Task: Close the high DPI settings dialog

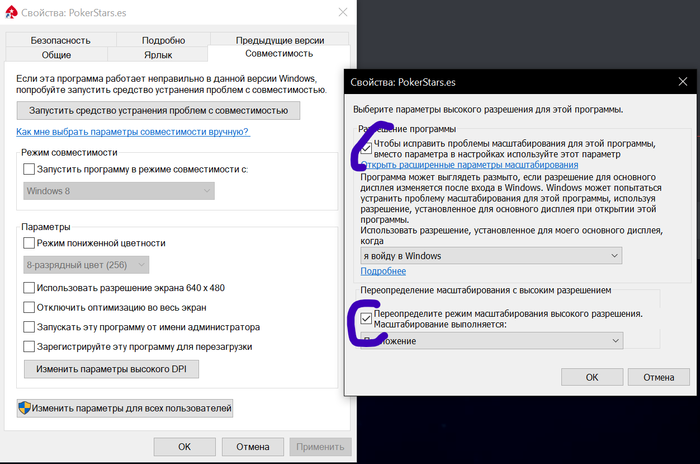Action: (x=683, y=82)
